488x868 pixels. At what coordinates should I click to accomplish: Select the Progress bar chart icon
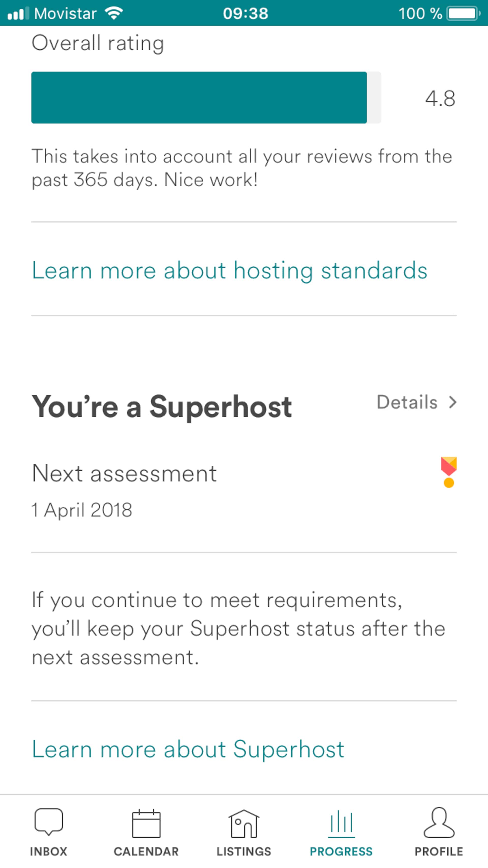pyautogui.click(x=341, y=824)
